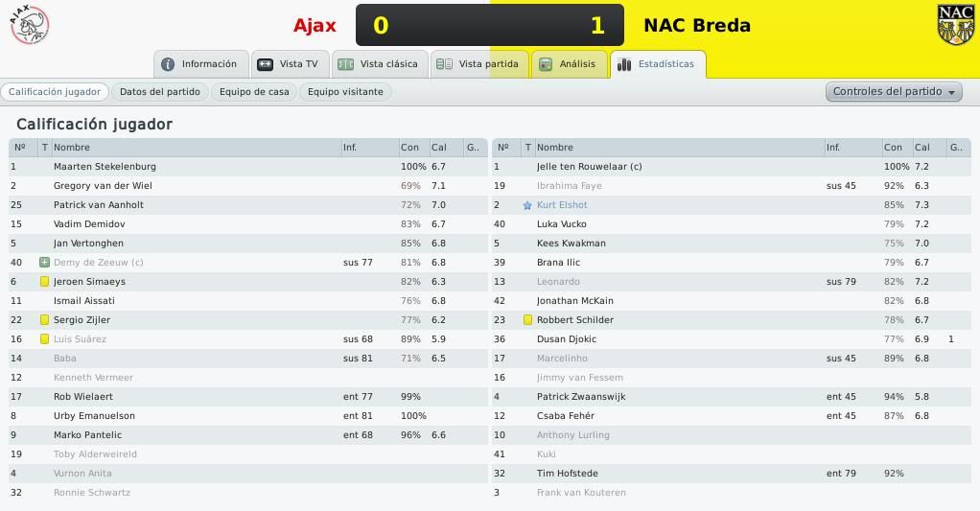Open Jan Vertonghen's player profile
The width and height of the screenshot is (980, 511).
[89, 243]
